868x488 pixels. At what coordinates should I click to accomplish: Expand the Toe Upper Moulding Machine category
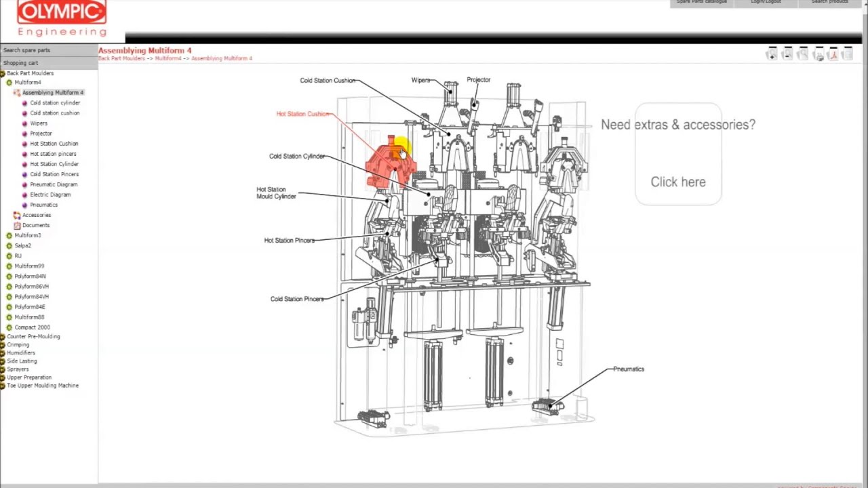point(3,385)
